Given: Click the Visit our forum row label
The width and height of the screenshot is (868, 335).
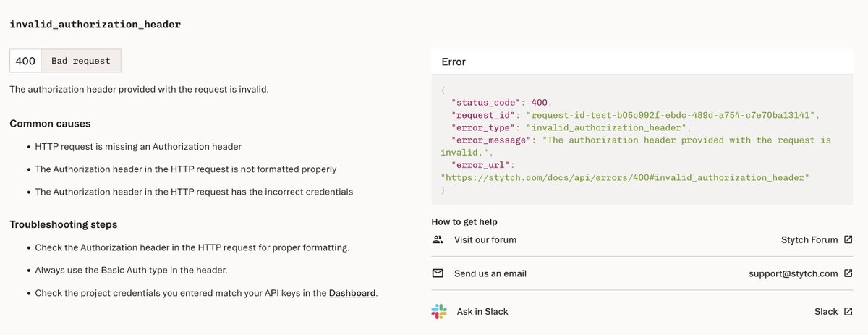Looking at the screenshot, I should tap(485, 239).
